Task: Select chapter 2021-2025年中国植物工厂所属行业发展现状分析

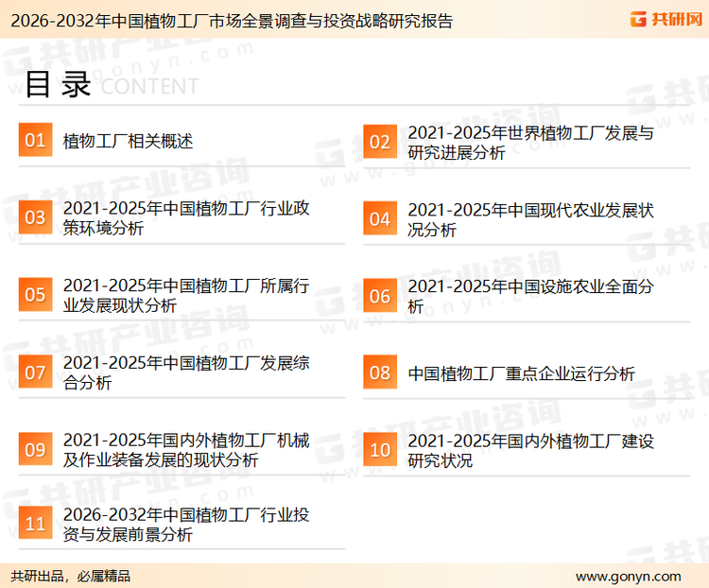Action: coord(186,295)
